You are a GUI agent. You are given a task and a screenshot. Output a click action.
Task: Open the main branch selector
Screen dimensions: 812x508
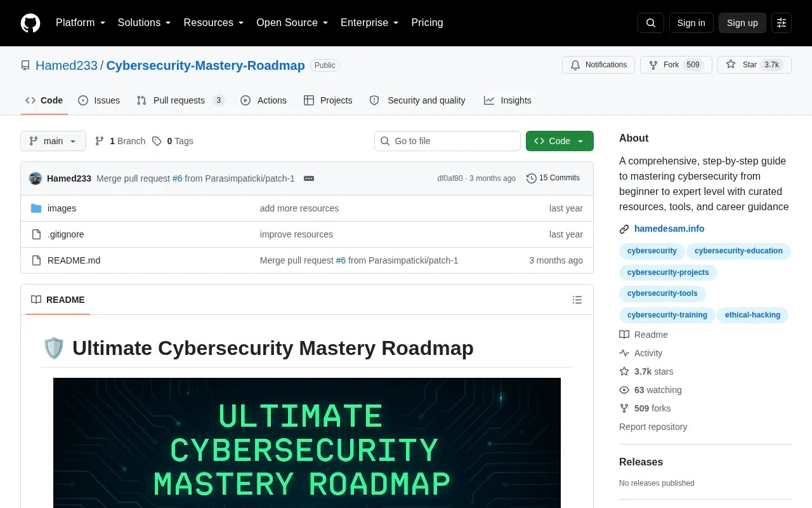tap(53, 141)
